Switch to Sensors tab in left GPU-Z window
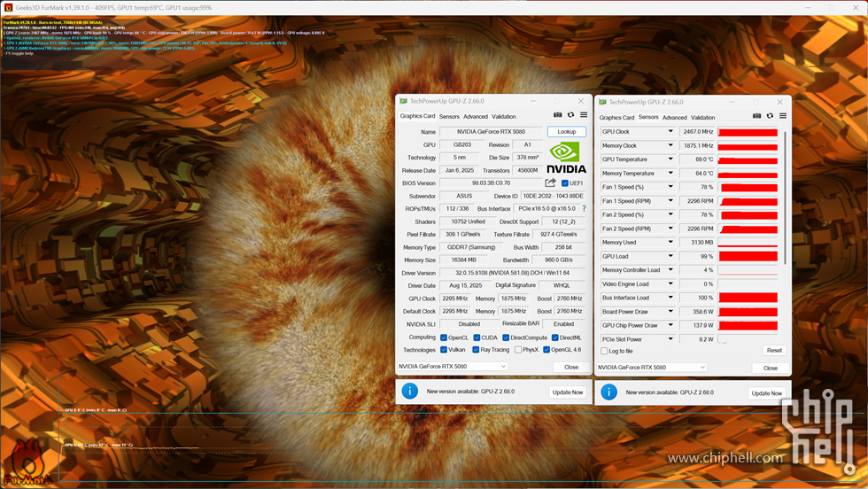The image size is (868, 489). (449, 116)
